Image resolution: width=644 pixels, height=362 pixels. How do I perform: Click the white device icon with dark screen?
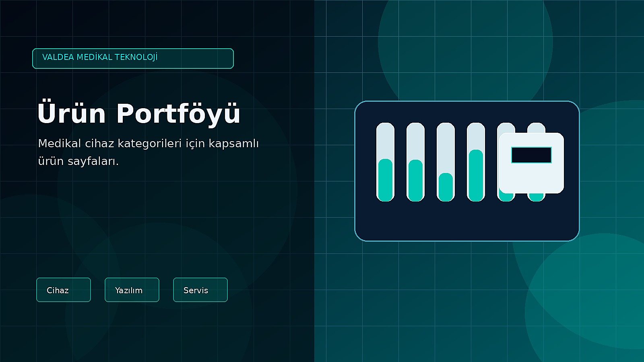tap(531, 163)
